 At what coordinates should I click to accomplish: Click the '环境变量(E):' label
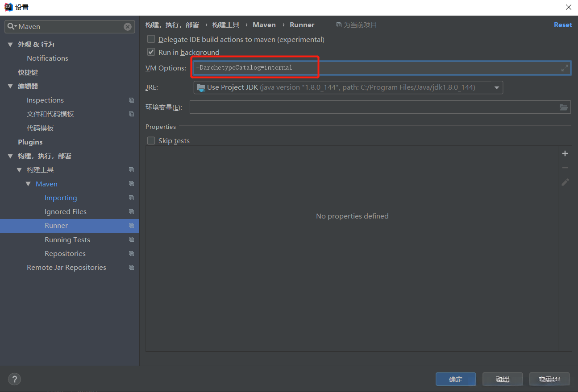164,107
